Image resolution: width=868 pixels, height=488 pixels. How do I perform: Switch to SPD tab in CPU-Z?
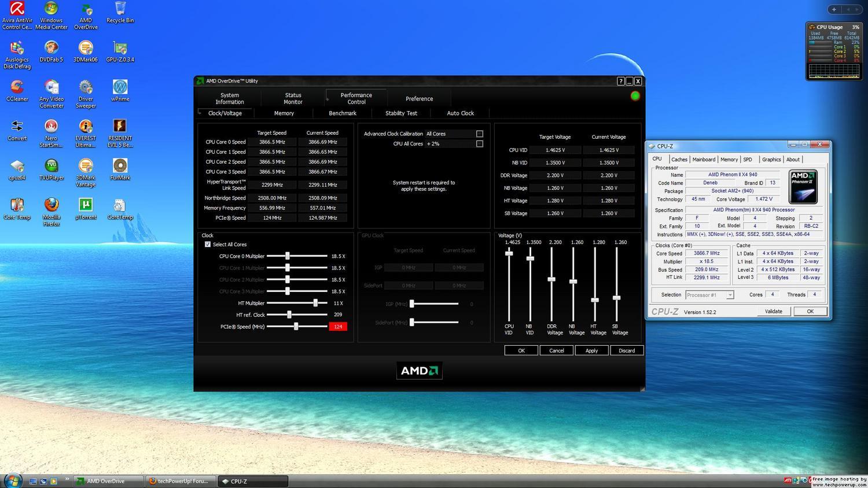click(748, 160)
